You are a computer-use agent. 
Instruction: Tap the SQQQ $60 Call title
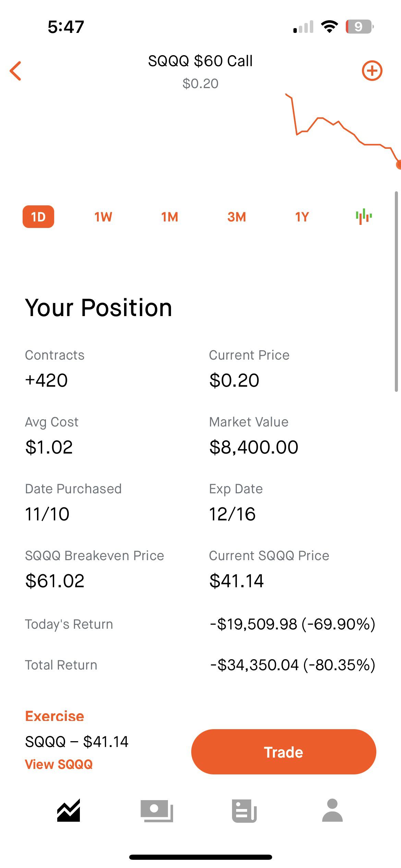200,61
